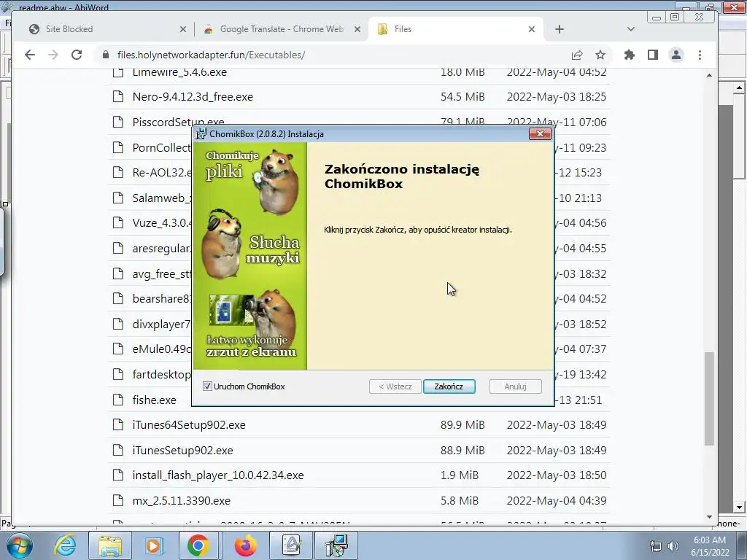Click the share page icon

[x=577, y=55]
